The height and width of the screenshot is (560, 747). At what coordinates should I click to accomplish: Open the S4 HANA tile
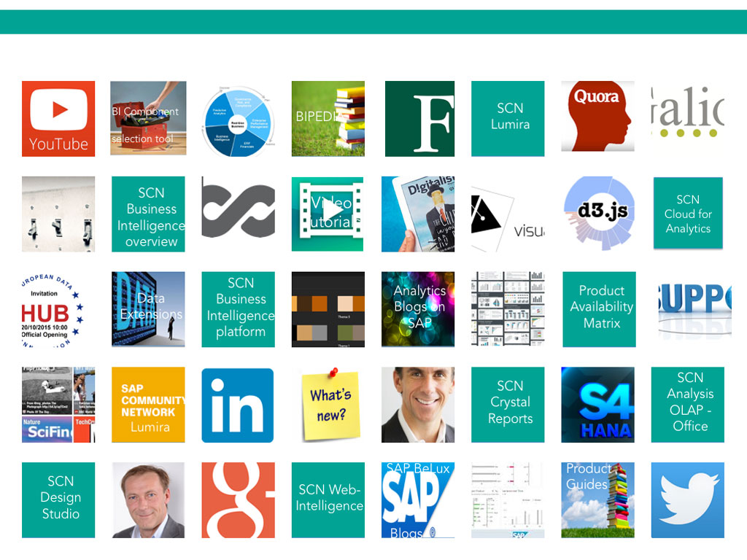tap(598, 405)
